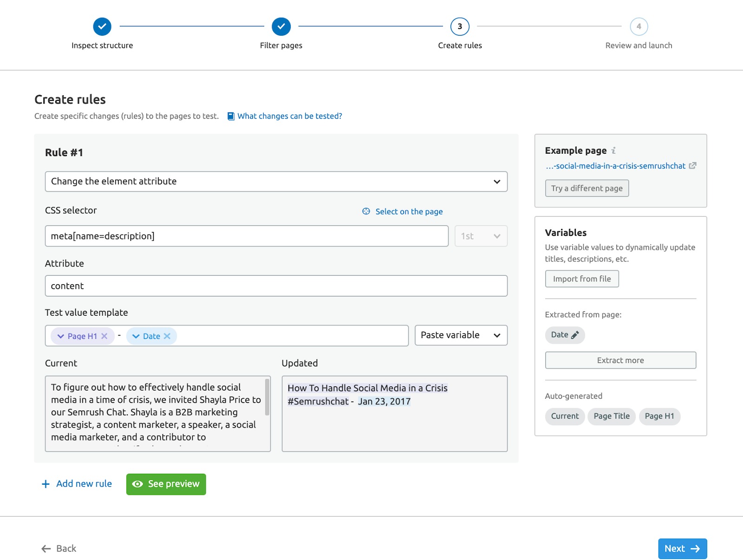Image resolution: width=743 pixels, height=560 pixels.
Task: Open the Change the element attribute dropdown
Action: pos(276,182)
